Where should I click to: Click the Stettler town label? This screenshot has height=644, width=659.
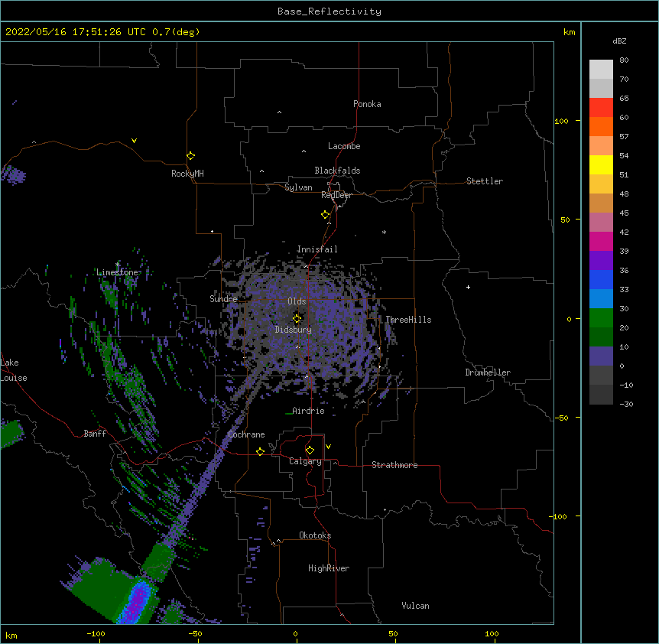pos(485,181)
